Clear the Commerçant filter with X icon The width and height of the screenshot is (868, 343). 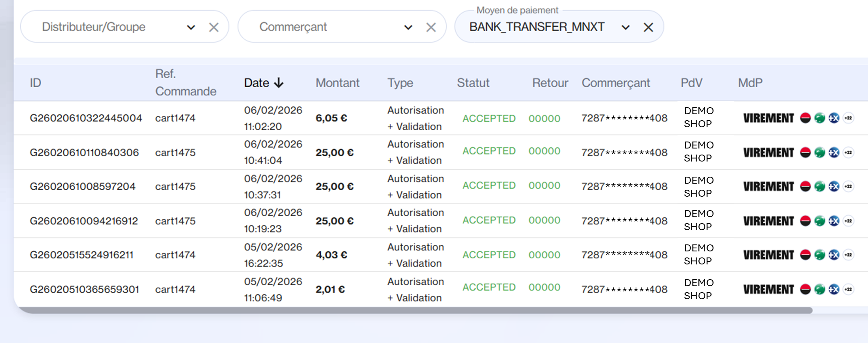[x=431, y=27]
